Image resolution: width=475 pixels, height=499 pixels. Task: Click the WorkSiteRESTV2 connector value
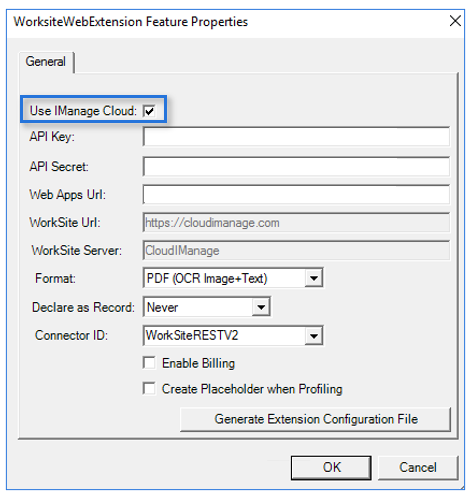(x=192, y=335)
